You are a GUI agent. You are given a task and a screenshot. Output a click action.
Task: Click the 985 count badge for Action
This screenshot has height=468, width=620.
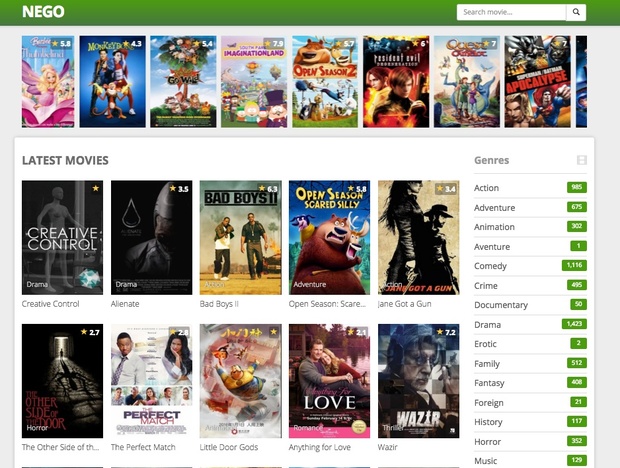[x=577, y=187]
